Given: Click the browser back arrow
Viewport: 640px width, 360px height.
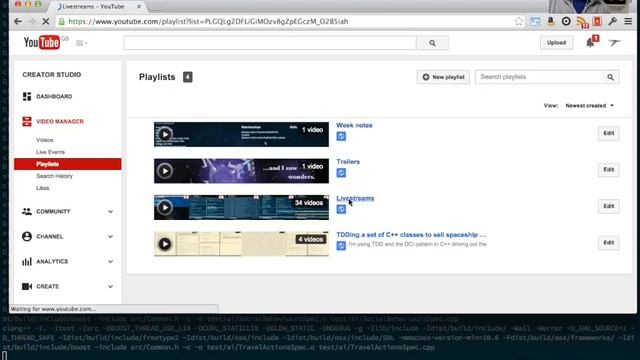Looking at the screenshot, I should coord(18,22).
